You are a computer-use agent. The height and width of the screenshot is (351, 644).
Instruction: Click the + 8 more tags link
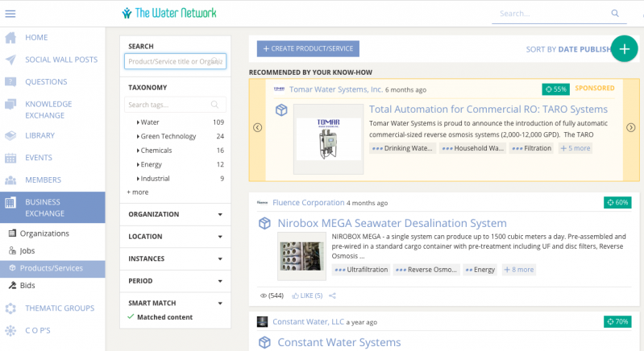click(x=519, y=270)
